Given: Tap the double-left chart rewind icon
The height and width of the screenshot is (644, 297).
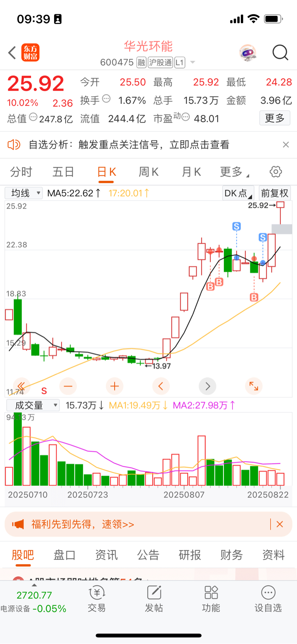Looking at the screenshot, I should (x=22, y=386).
